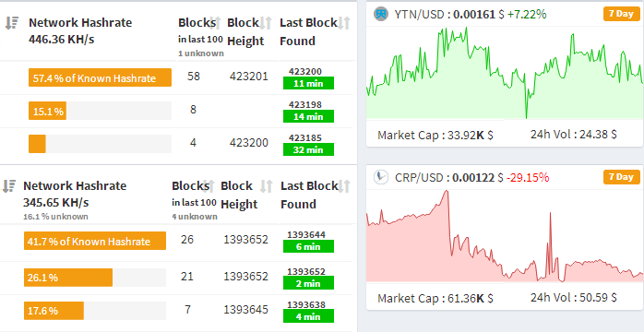
Task: Open the CRP/USD pair title link
Action: (x=420, y=178)
